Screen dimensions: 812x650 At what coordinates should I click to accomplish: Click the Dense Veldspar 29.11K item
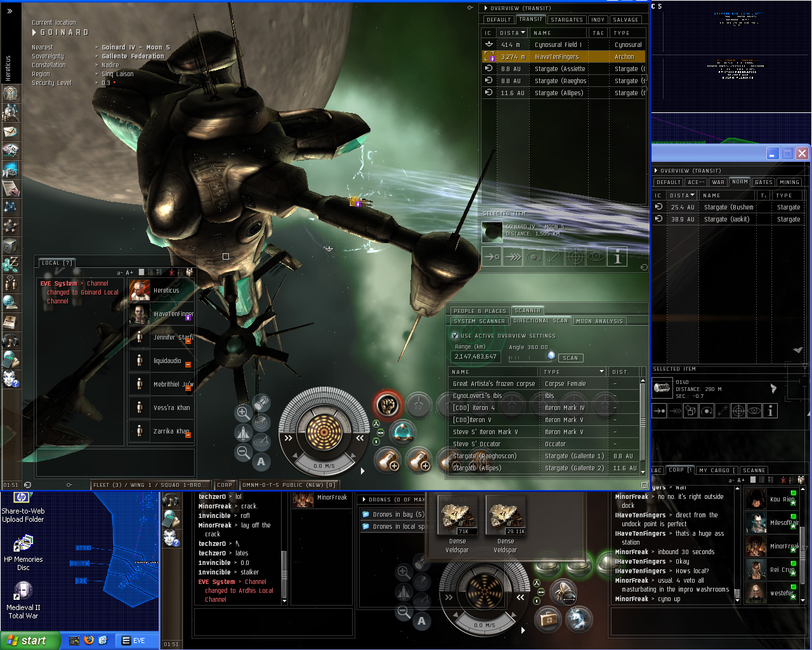(506, 524)
